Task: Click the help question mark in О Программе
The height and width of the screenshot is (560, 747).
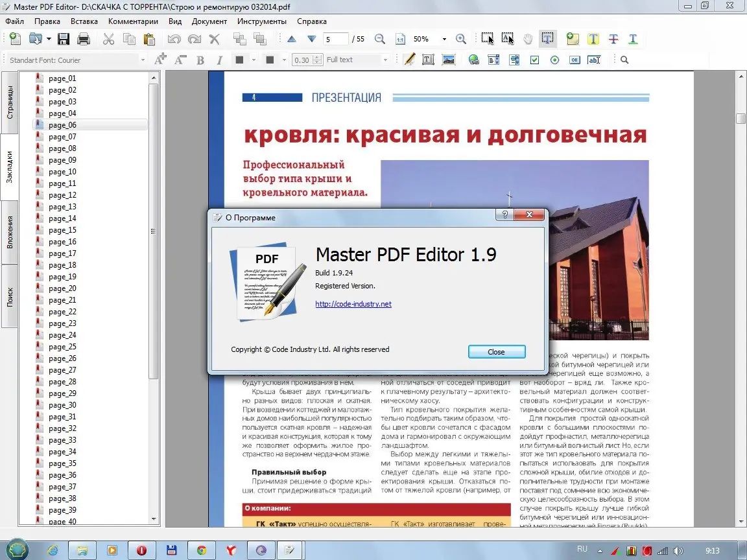Action: pos(504,215)
